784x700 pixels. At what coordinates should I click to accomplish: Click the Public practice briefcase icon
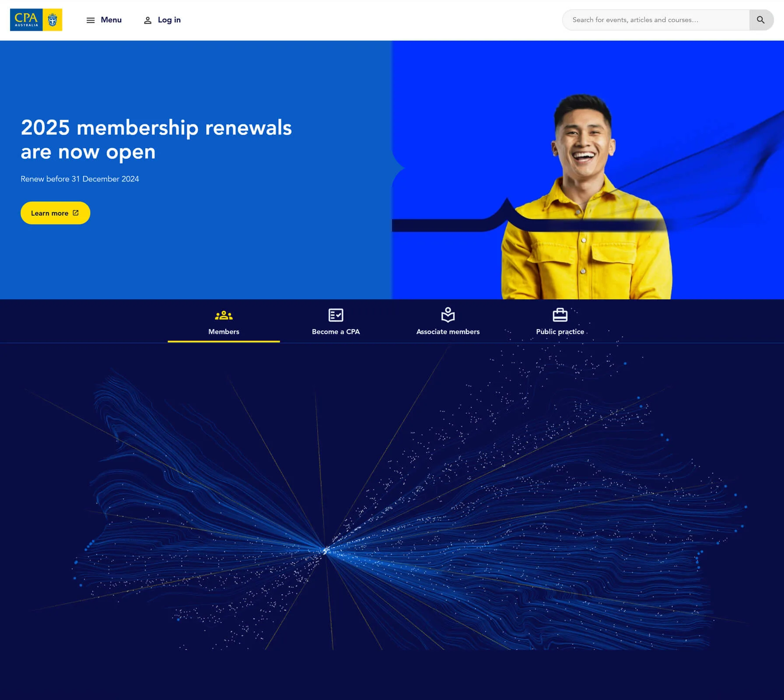[560, 315]
